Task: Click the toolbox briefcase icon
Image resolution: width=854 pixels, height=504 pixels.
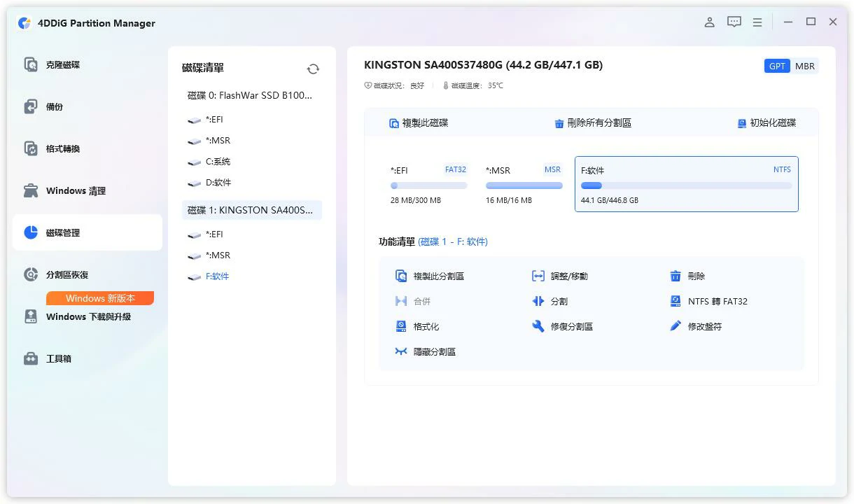Action: click(31, 358)
